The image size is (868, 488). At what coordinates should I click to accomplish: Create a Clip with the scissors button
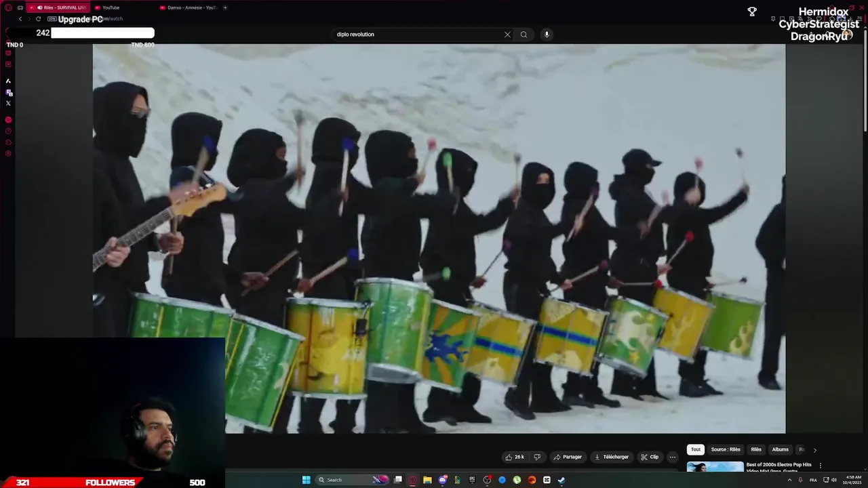[x=650, y=457]
